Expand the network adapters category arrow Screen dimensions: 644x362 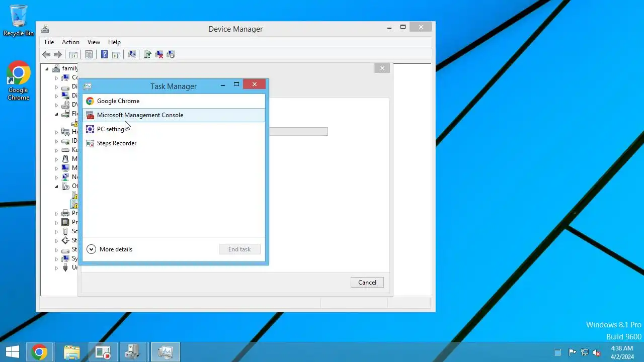click(x=56, y=177)
